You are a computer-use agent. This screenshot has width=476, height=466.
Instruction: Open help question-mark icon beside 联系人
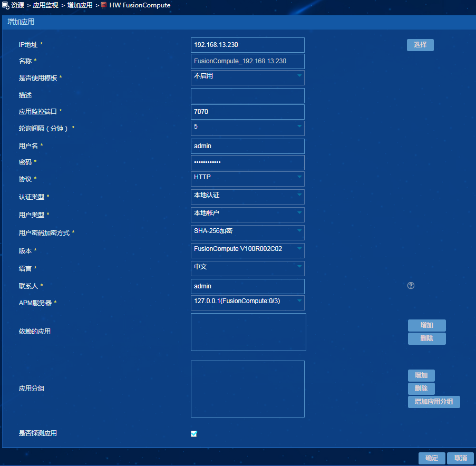click(x=411, y=285)
